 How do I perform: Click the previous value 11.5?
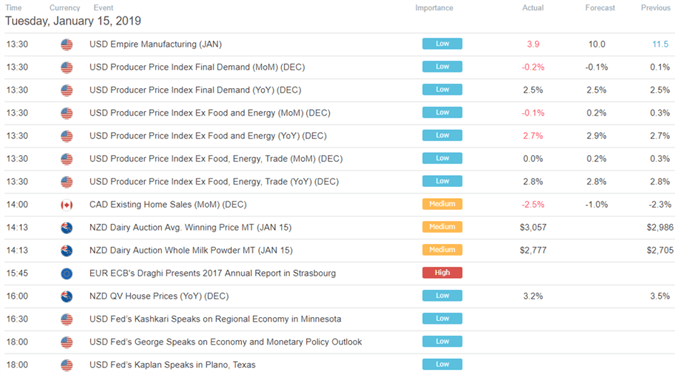pyautogui.click(x=660, y=44)
